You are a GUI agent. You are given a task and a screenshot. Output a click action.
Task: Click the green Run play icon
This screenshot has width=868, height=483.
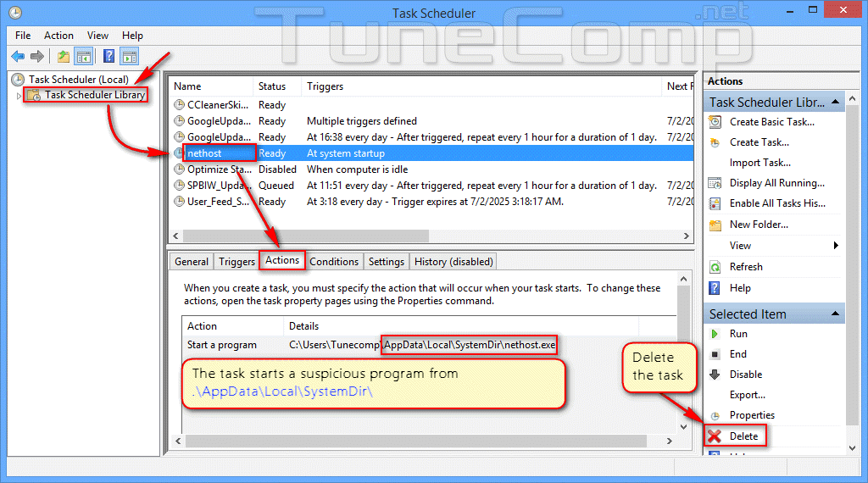pos(715,334)
